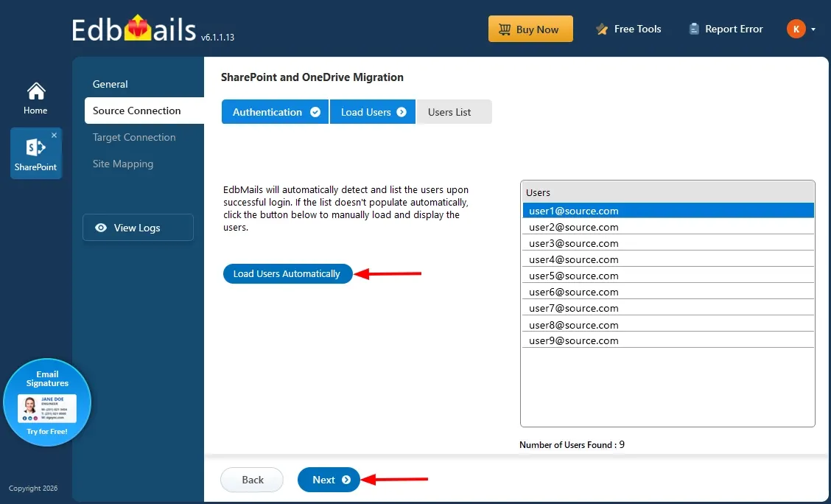Click the shopping cart Buy Now button
The height and width of the screenshot is (504, 831).
click(530, 29)
